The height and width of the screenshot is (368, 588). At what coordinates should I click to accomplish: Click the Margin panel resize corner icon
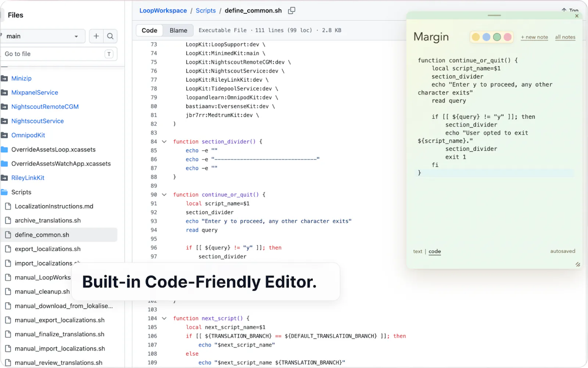pyautogui.click(x=578, y=264)
